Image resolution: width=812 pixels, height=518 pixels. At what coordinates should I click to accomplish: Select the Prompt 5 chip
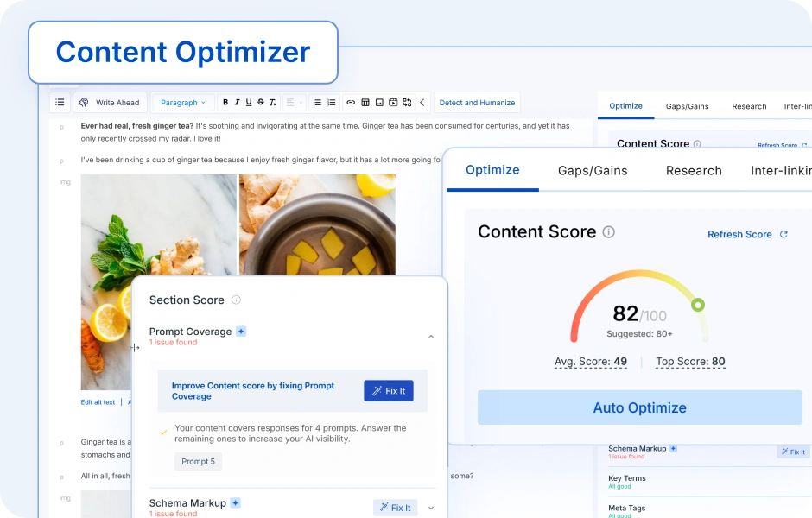198,461
